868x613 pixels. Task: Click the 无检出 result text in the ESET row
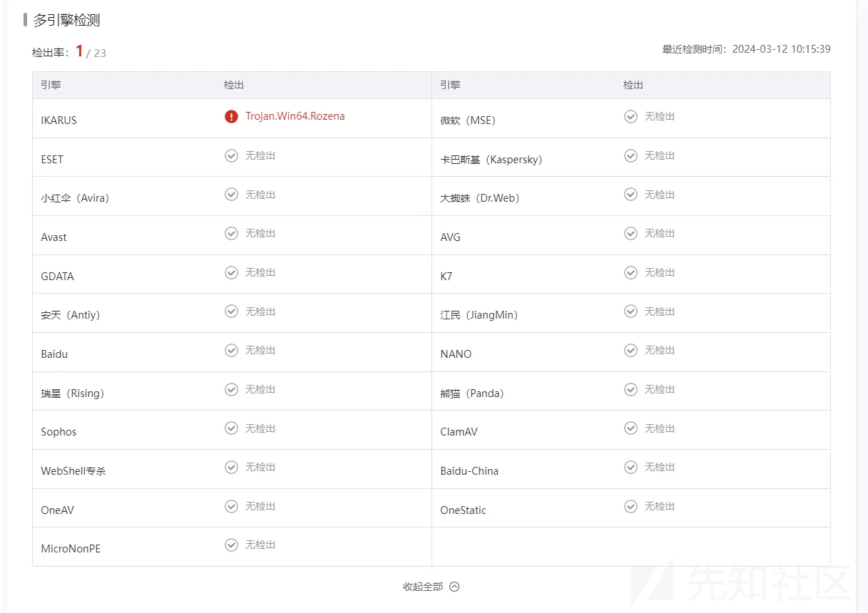coord(260,155)
